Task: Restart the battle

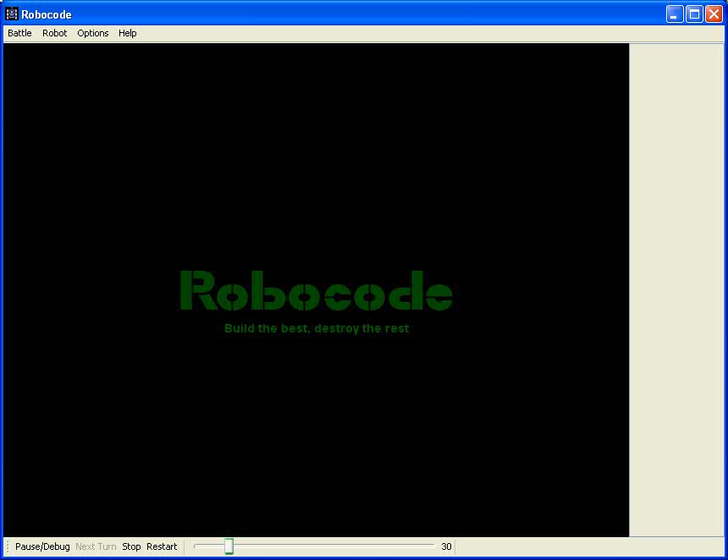Action: [x=162, y=546]
